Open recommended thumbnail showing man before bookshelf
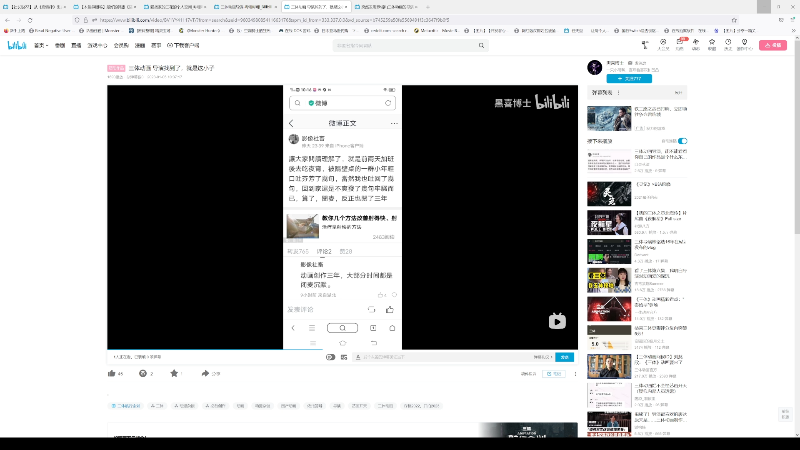This screenshot has width=800, height=450. (609, 366)
